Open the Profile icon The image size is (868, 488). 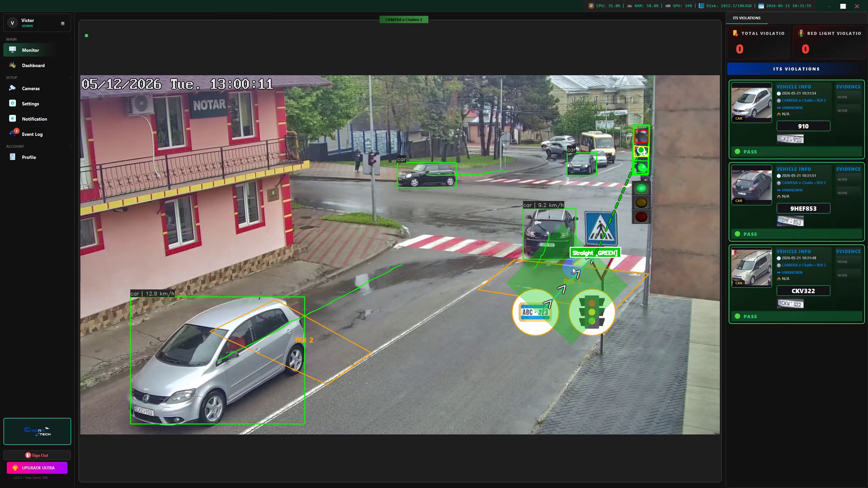(13, 157)
